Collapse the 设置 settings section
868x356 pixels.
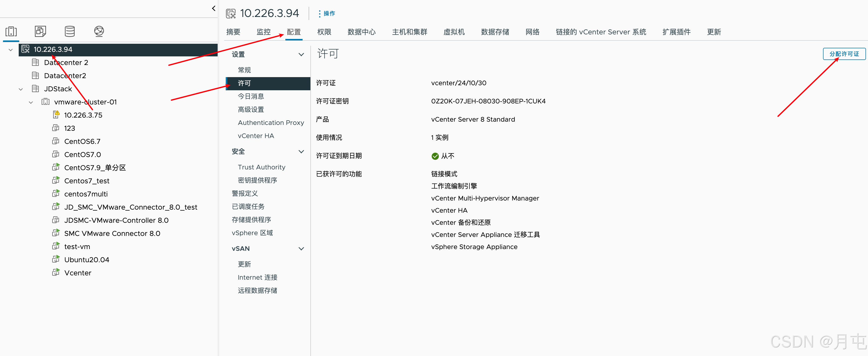click(301, 54)
